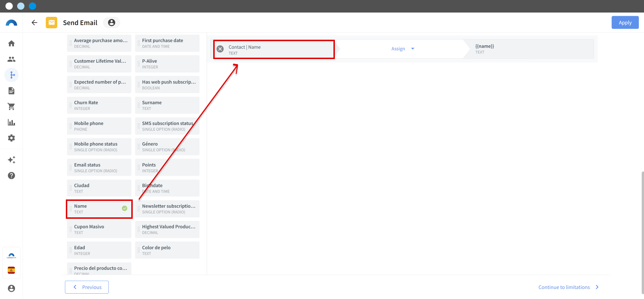Screen dimensions: 644x299
Task: Open the Documents page icon in sidebar
Action: [x=11, y=91]
